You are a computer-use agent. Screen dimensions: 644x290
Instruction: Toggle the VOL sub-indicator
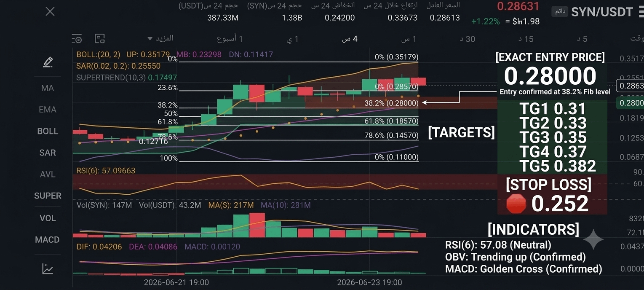tap(48, 218)
